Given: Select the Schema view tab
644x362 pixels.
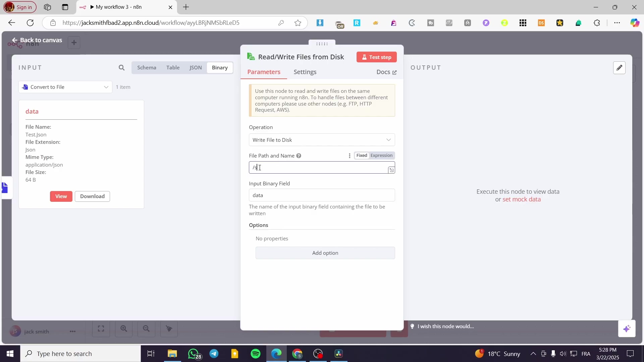Looking at the screenshot, I should pyautogui.click(x=147, y=68).
